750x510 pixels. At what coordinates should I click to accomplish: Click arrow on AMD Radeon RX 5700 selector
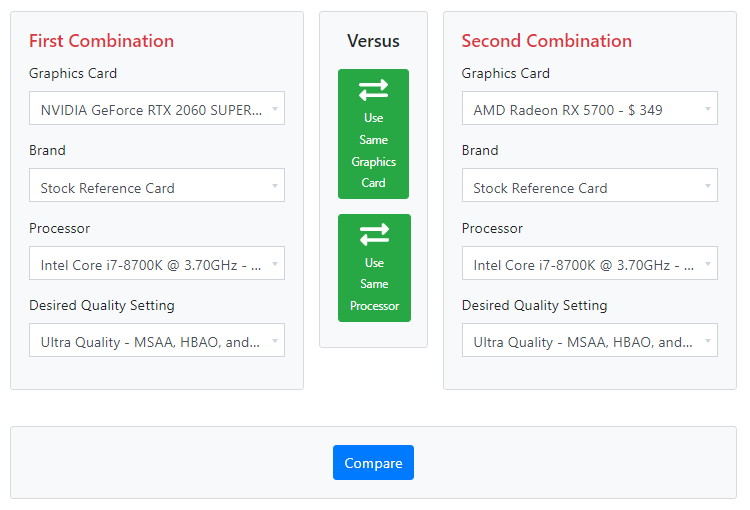[707, 109]
